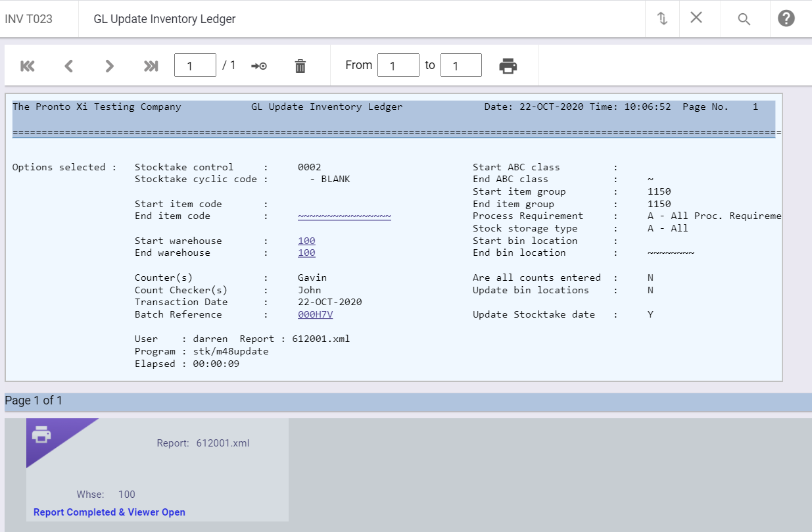Click the 'Update Stocktake date' label
Screen dimensions: 812x532
pyautogui.click(x=534, y=314)
